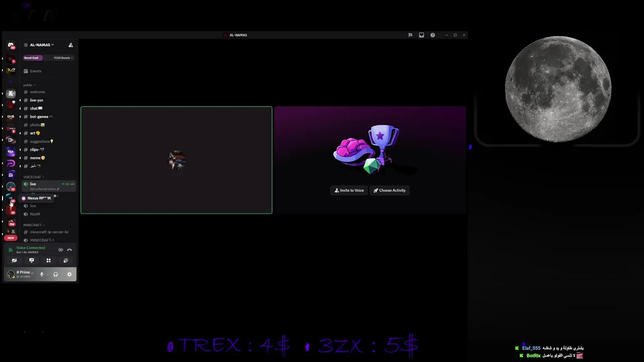644x362 pixels.
Task: Open minecraft-ip-server-br channel
Action: point(49,232)
